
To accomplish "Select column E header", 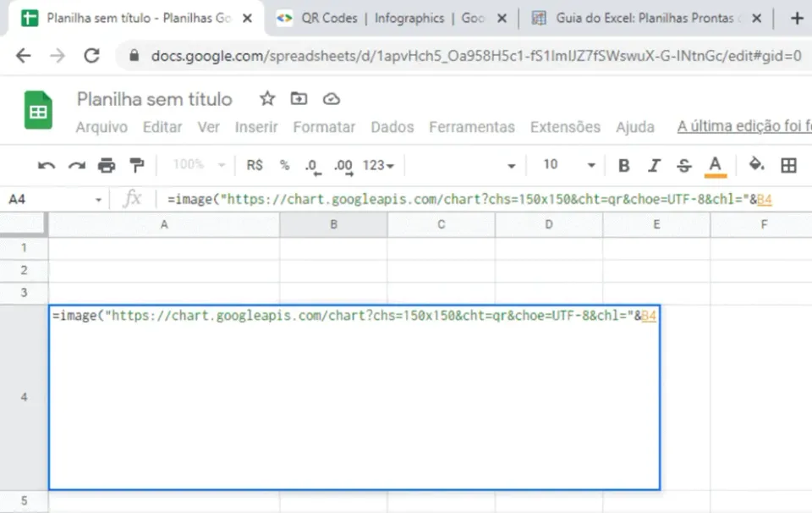I will point(656,224).
